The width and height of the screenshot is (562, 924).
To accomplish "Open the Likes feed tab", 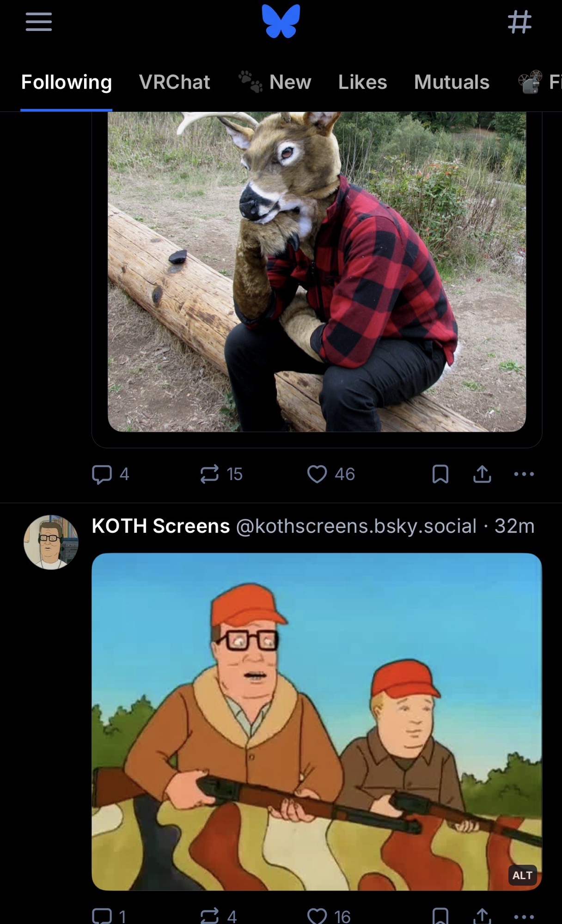I will pyautogui.click(x=362, y=82).
